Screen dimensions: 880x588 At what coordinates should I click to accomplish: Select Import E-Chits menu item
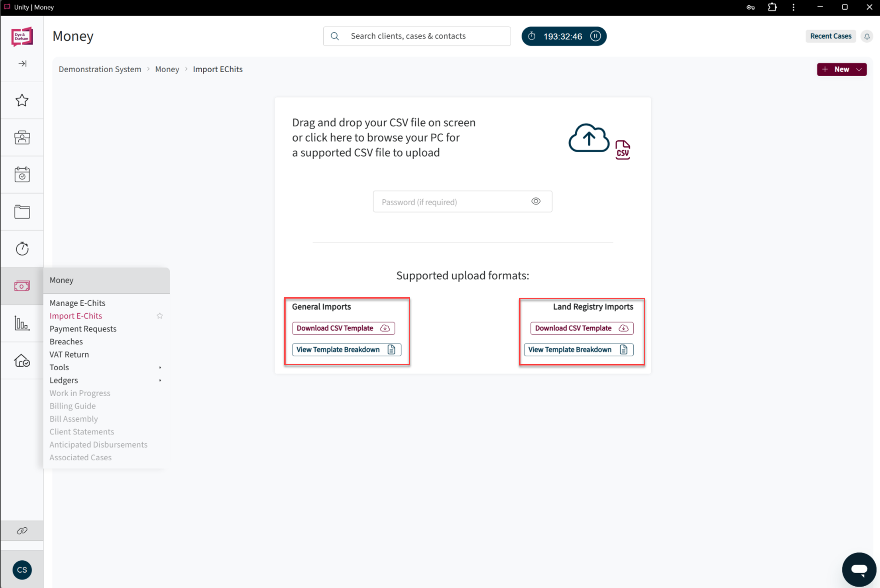(76, 316)
